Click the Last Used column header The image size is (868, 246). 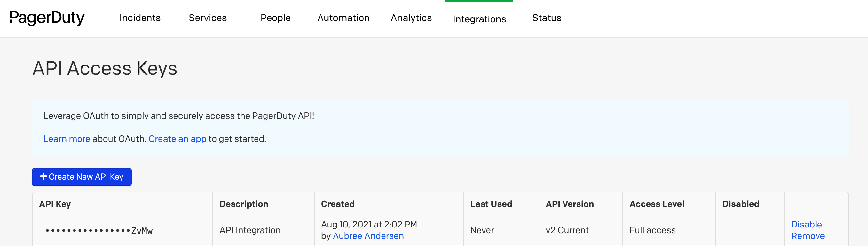[x=491, y=204]
